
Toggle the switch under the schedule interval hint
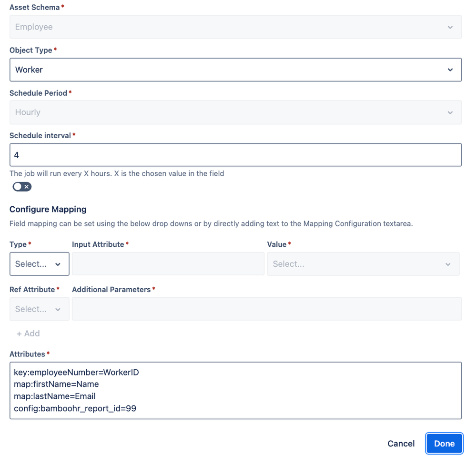tap(22, 187)
